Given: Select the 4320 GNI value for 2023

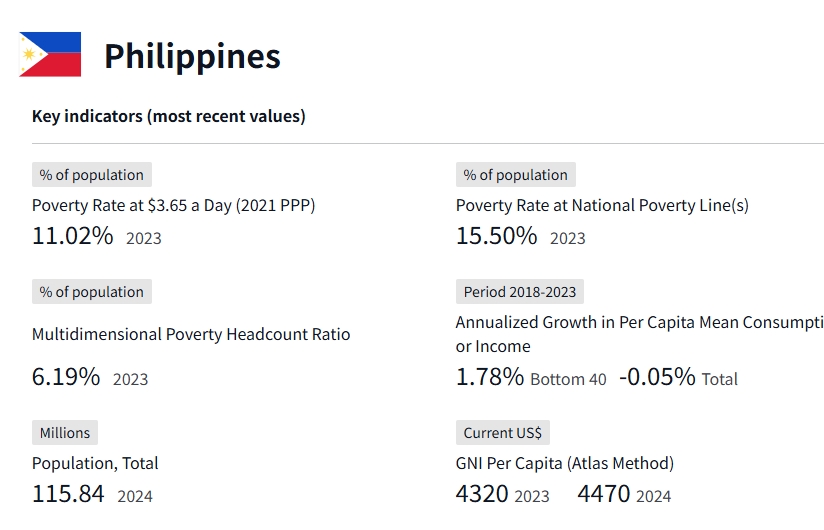Looking at the screenshot, I should click(x=482, y=494).
